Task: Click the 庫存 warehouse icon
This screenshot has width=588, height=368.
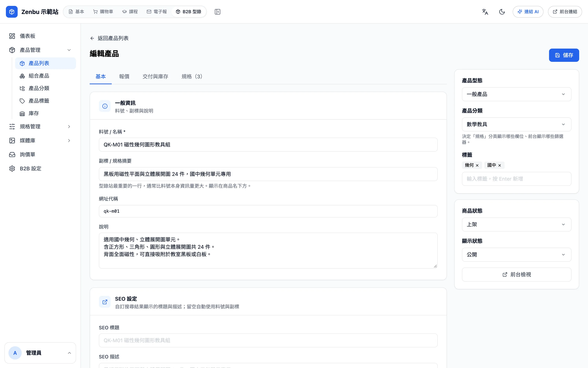Action: [22, 113]
